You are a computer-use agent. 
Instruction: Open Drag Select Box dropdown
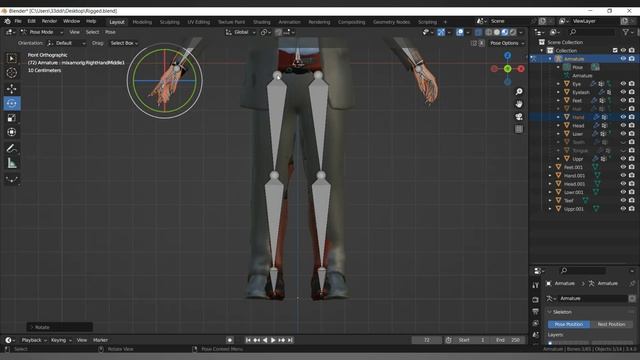coord(124,43)
